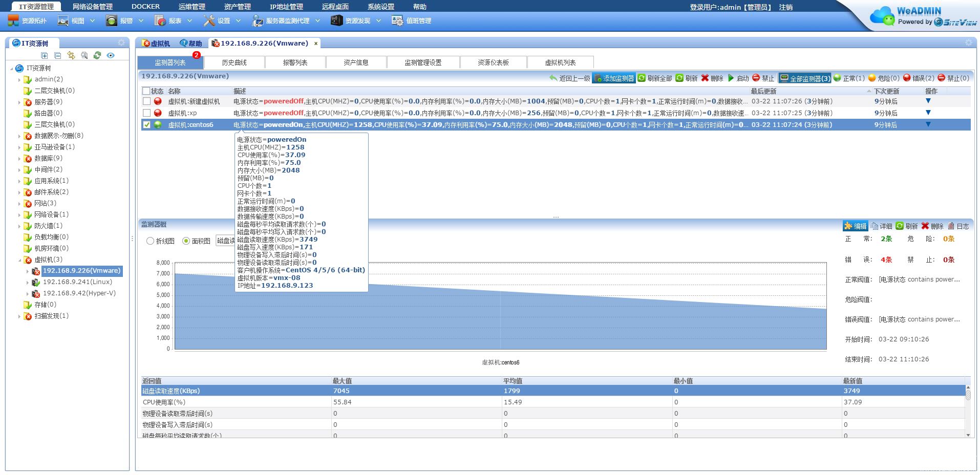The height and width of the screenshot is (475, 980).
Task: Open 资源拓扑 resource topology in the toolbar
Action: pyautogui.click(x=27, y=20)
